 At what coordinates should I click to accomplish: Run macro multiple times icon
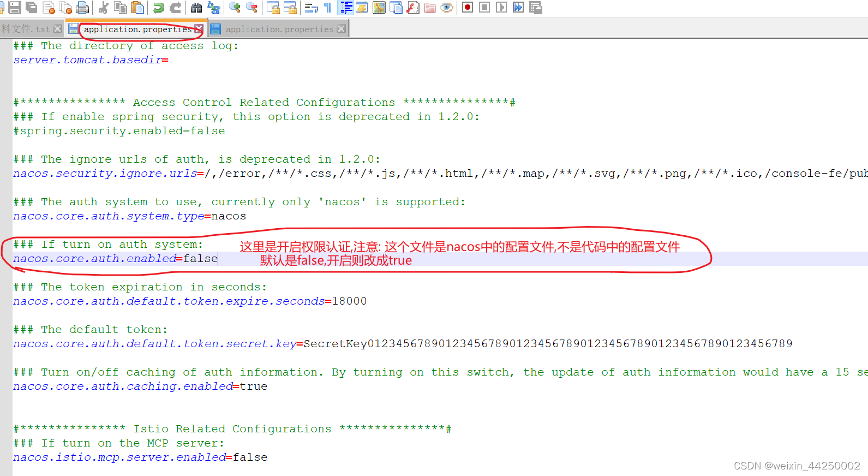click(x=518, y=8)
